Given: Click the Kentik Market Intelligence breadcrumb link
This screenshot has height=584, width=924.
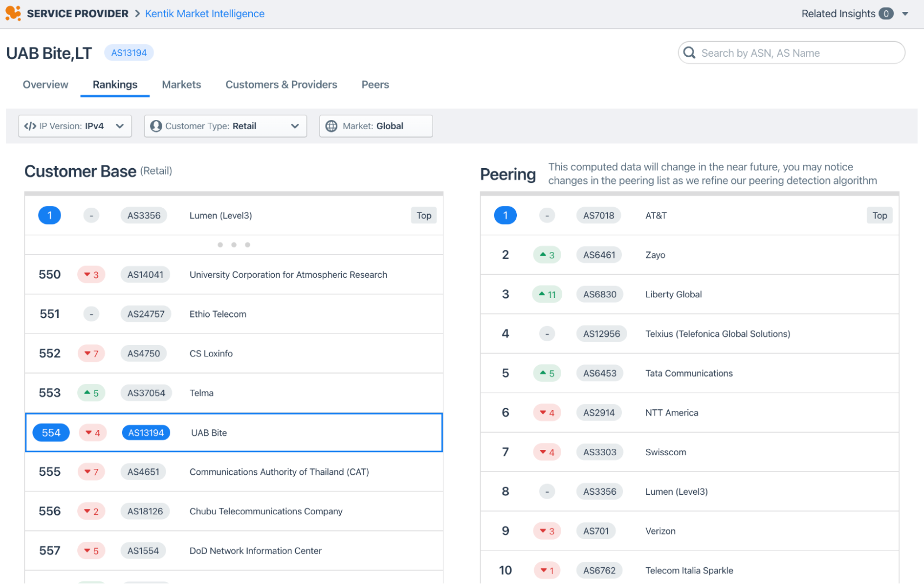Looking at the screenshot, I should 205,14.
